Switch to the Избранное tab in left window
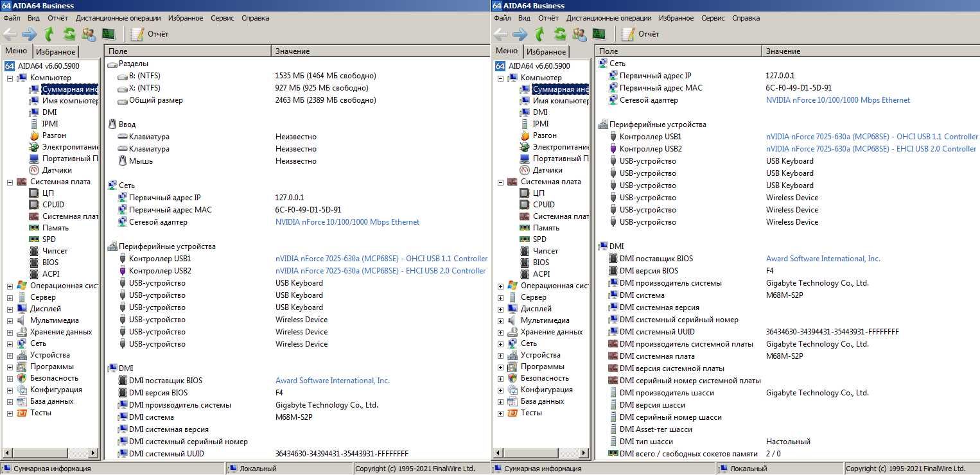The image size is (980, 475). point(55,52)
